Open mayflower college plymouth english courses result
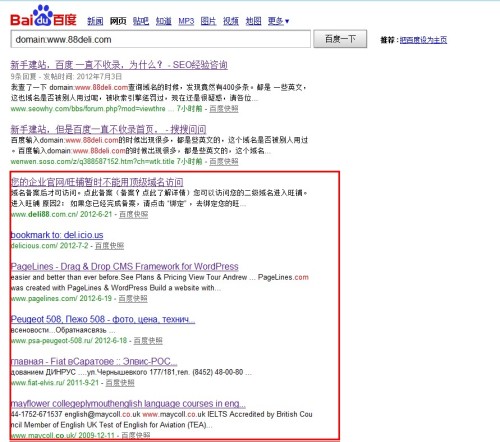 point(128,404)
